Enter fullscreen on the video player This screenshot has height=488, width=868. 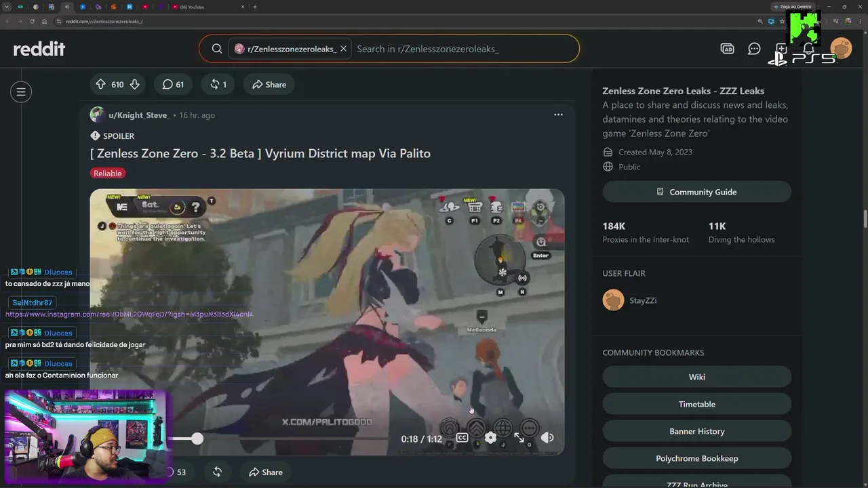519,438
